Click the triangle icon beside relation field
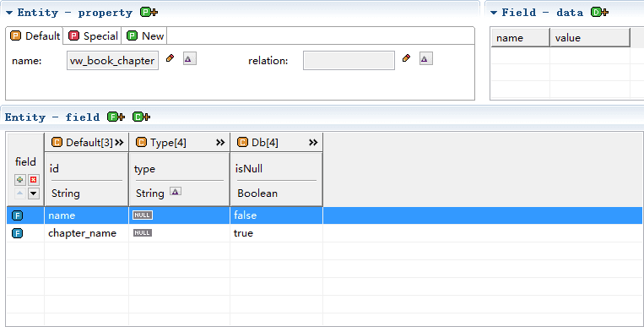The image size is (644, 327). (426, 59)
